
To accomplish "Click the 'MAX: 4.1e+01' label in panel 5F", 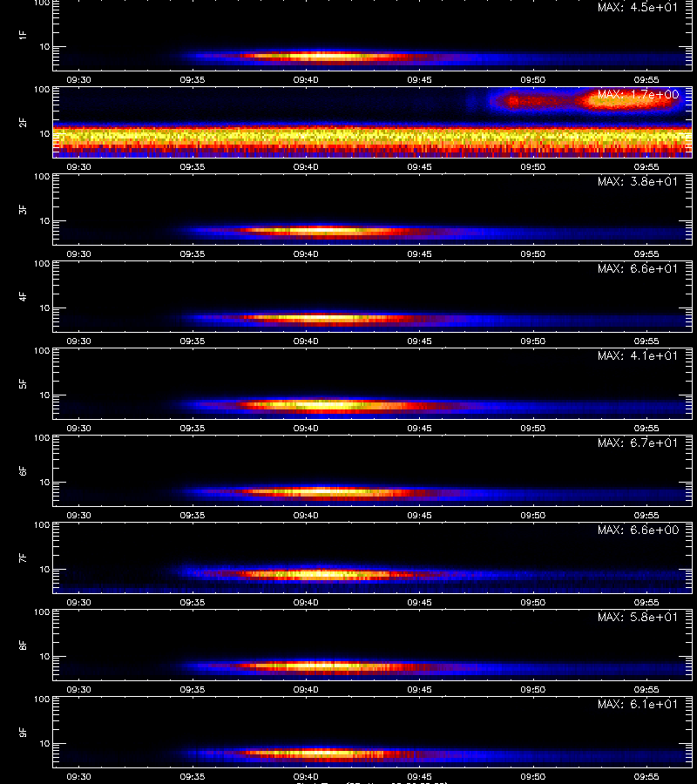I will tap(638, 355).
